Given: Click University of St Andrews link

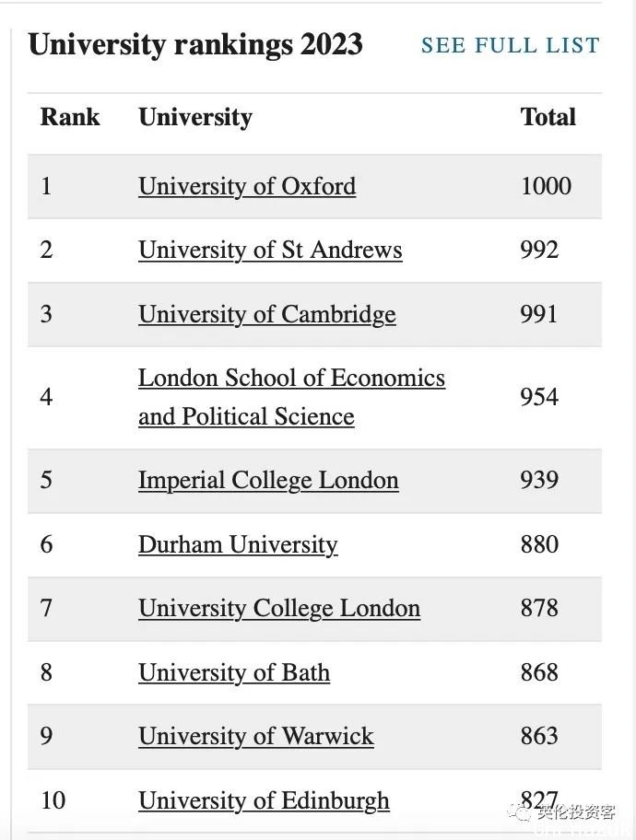Looking at the screenshot, I should pos(270,251).
